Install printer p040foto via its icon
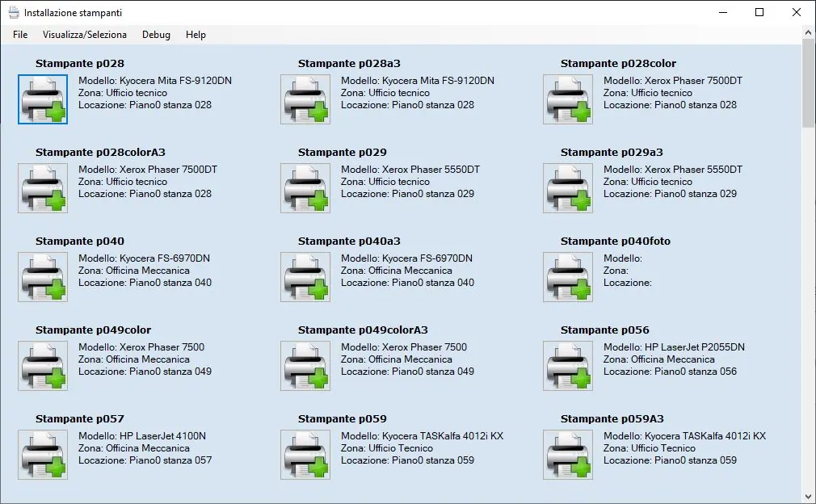Screen dimensions: 816x504 pos(568,277)
